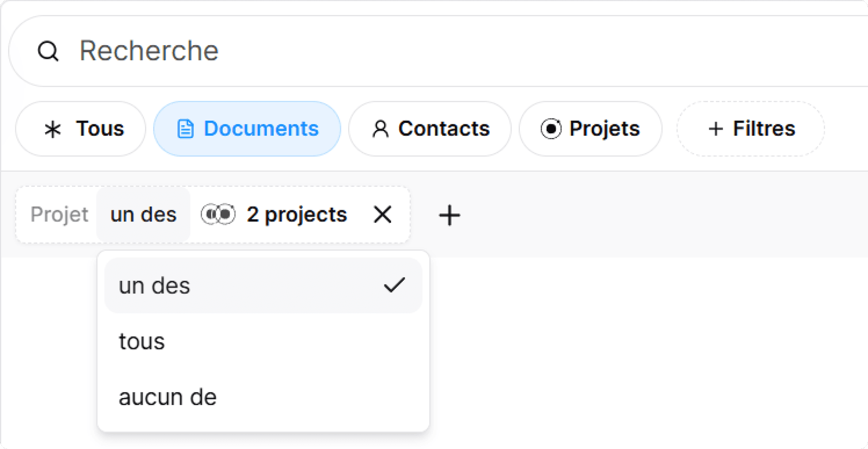Viewport: 868px width, 449px height.
Task: Open the "2 projects" value selector
Action: pyautogui.click(x=297, y=215)
